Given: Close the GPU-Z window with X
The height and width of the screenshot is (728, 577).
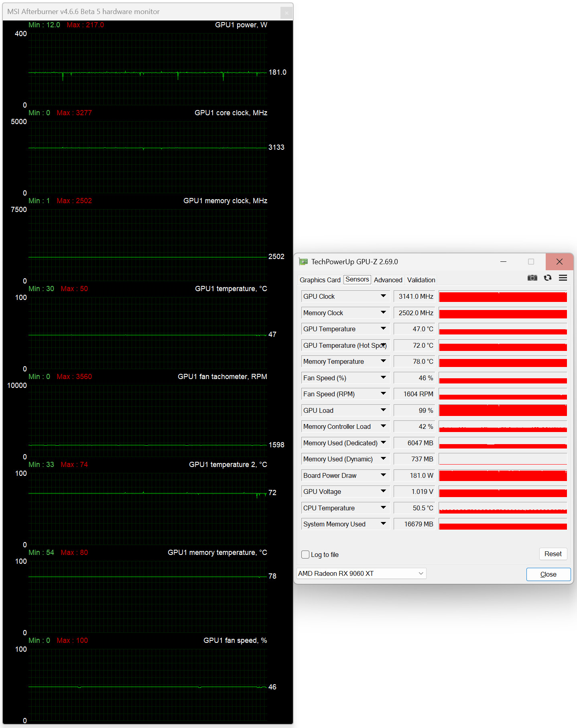Looking at the screenshot, I should 559,262.
